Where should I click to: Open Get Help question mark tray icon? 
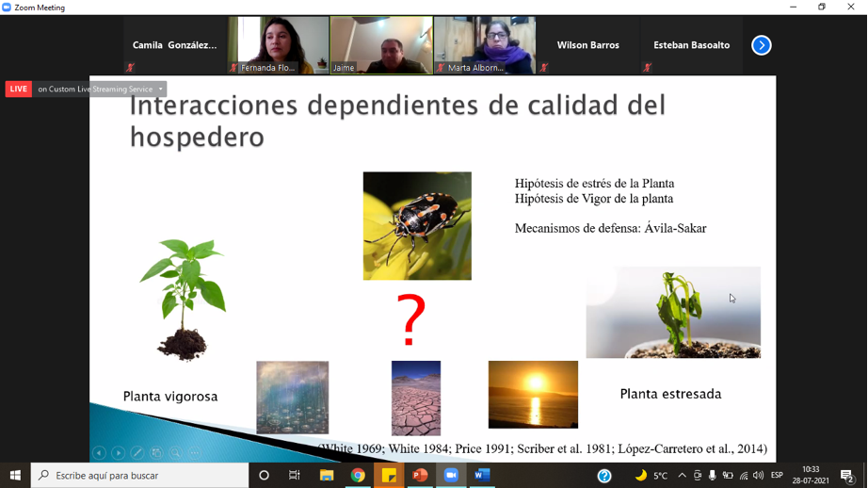(604, 475)
